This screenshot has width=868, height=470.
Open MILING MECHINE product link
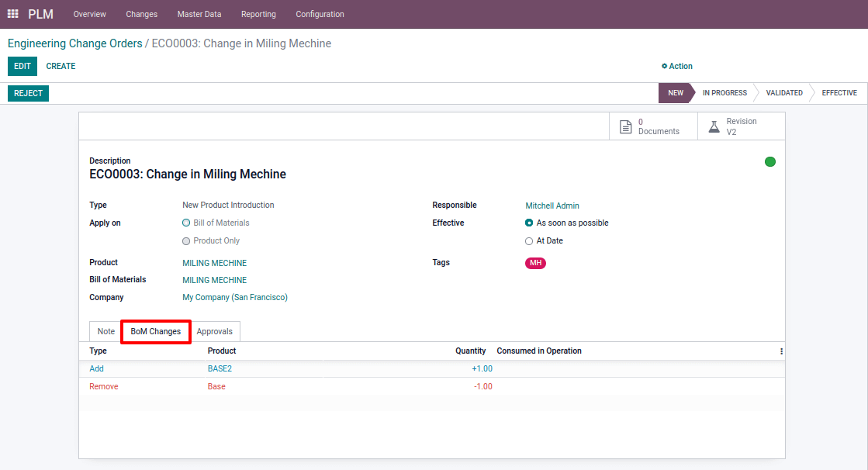(x=215, y=263)
